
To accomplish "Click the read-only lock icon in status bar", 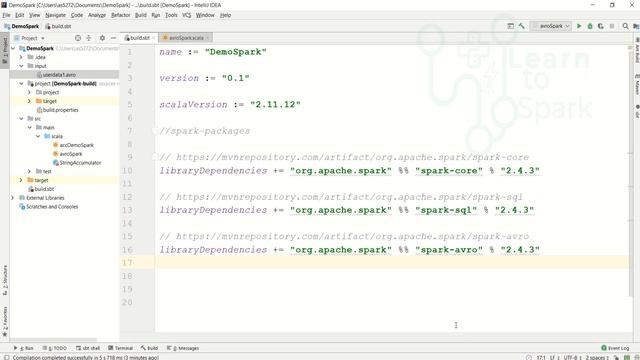I will [616, 358].
